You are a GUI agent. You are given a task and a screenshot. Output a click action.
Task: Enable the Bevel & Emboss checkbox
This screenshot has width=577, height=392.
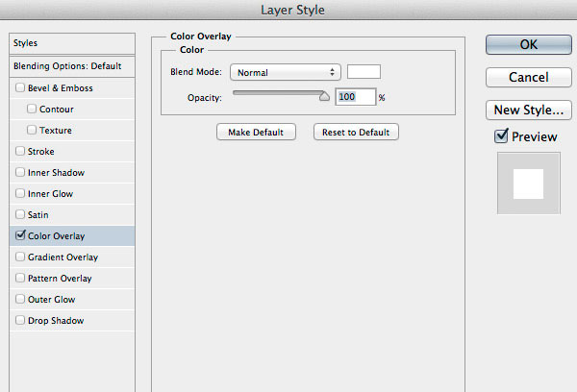[20, 87]
